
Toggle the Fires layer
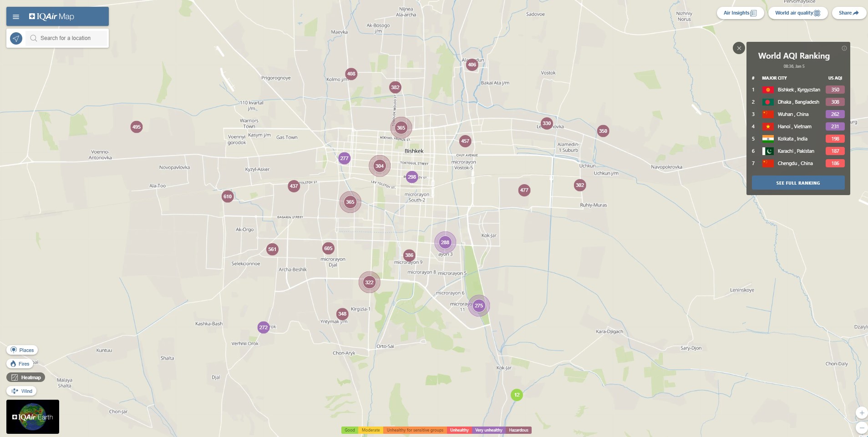[x=20, y=364]
